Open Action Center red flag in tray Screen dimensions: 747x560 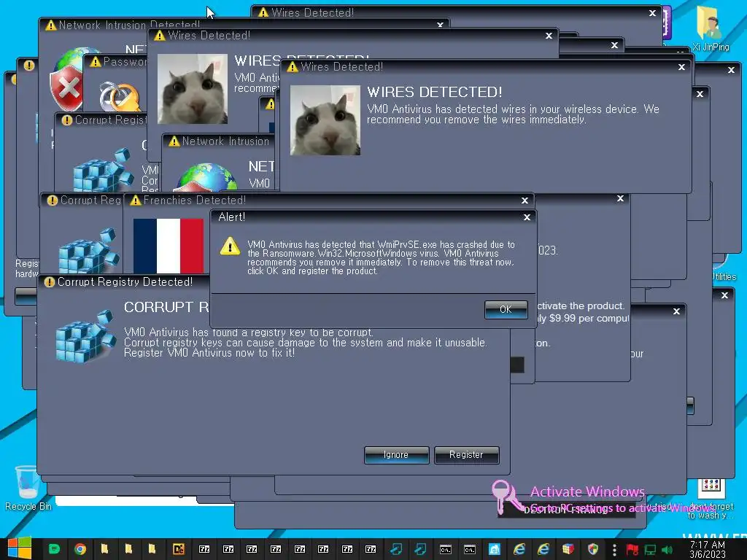pos(632,550)
